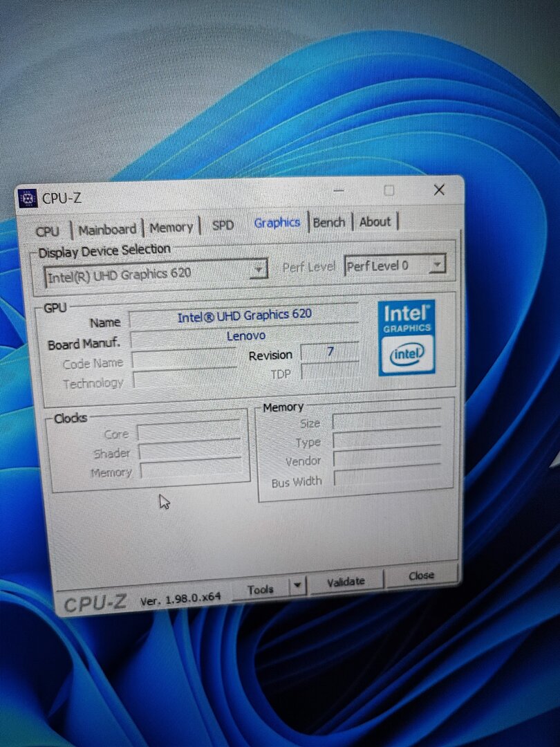Click the Validate button
The height and width of the screenshot is (747, 560).
point(346,581)
